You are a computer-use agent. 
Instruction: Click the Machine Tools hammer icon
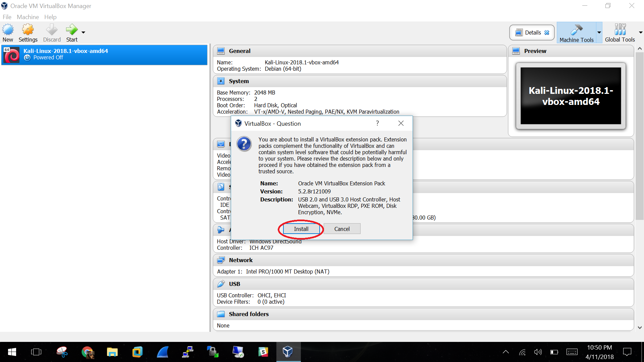(576, 30)
